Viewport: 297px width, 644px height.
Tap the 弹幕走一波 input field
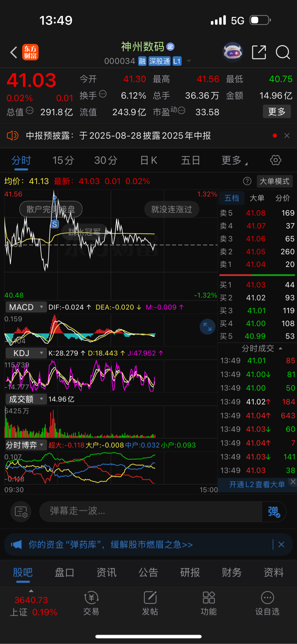pyautogui.click(x=151, y=511)
